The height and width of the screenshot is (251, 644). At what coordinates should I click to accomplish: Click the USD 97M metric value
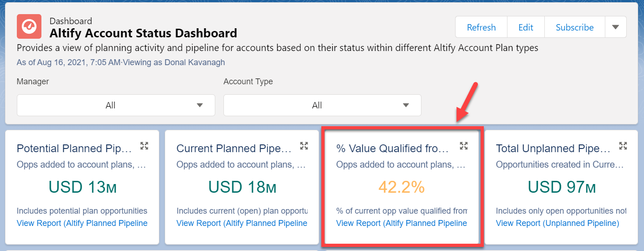click(562, 187)
